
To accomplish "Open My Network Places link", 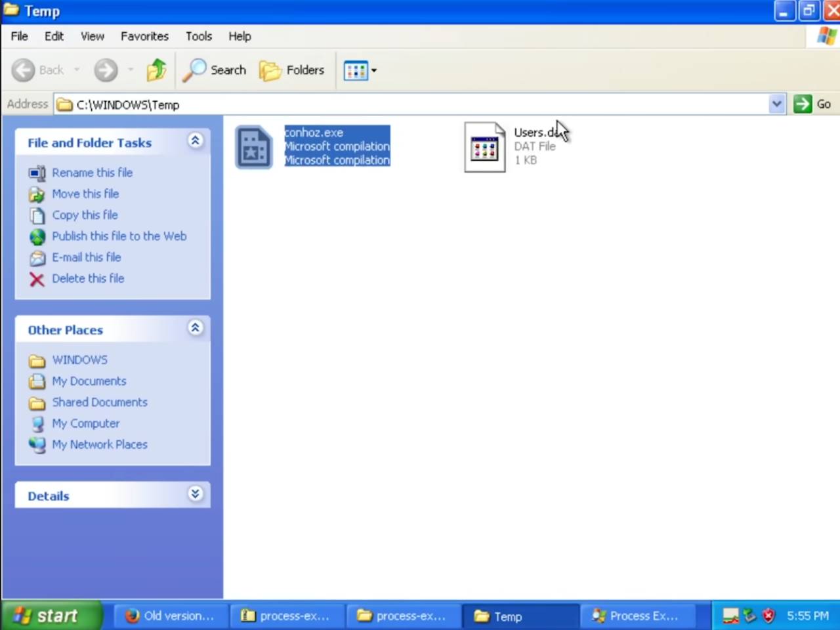I will tap(100, 444).
